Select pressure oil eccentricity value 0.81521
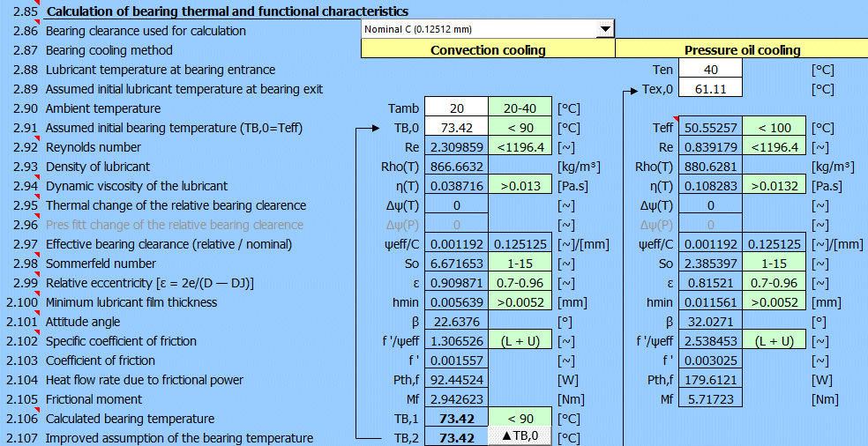This screenshot has height=446, width=868. click(710, 283)
